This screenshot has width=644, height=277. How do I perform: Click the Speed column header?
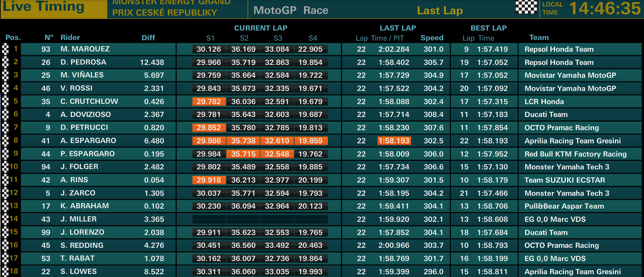432,38
